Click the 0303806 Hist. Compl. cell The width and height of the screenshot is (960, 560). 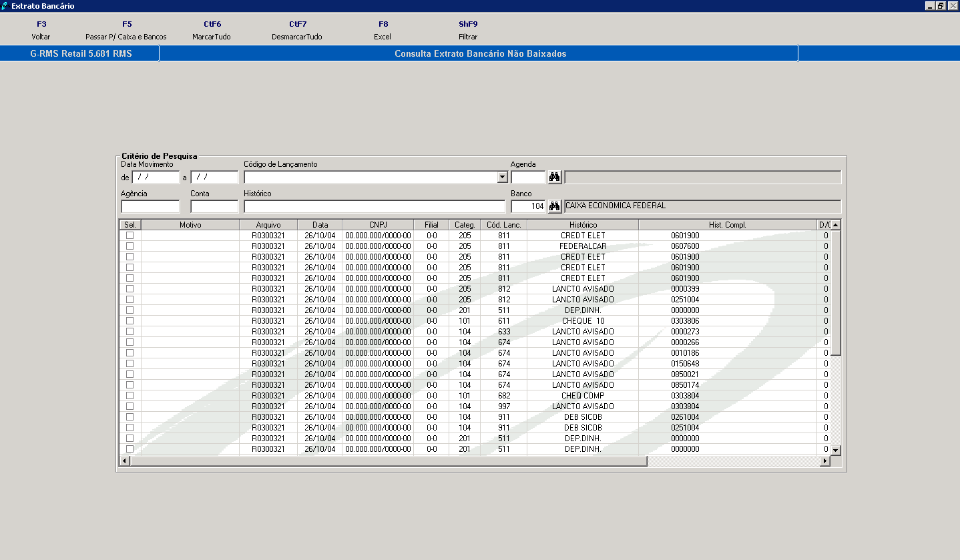[x=728, y=321]
